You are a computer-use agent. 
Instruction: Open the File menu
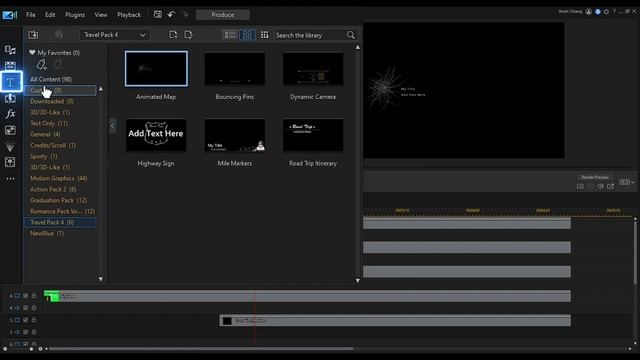point(31,15)
